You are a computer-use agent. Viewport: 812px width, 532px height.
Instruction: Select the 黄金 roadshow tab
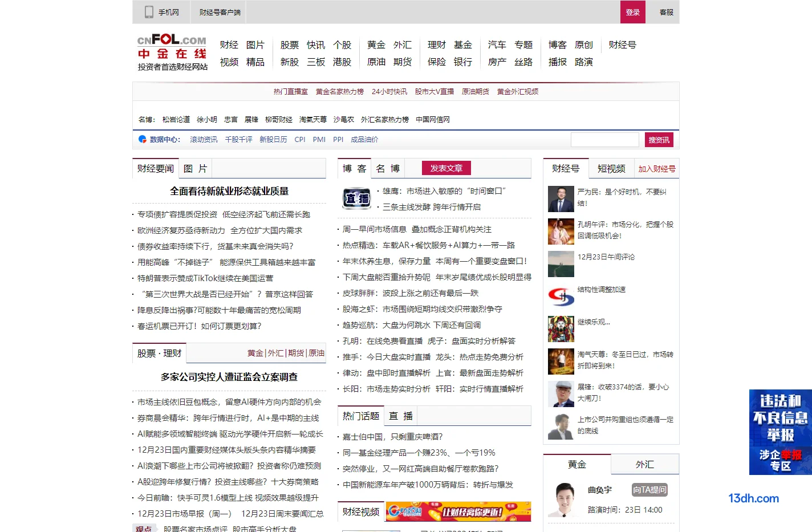pos(577,465)
